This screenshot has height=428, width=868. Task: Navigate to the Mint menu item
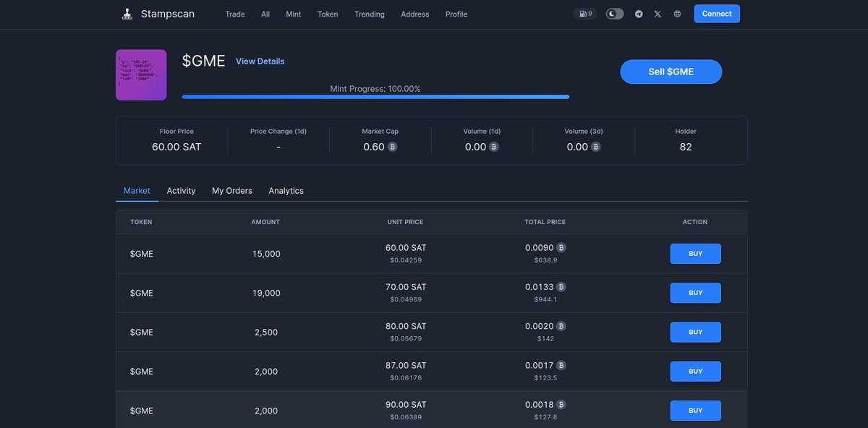coord(293,14)
